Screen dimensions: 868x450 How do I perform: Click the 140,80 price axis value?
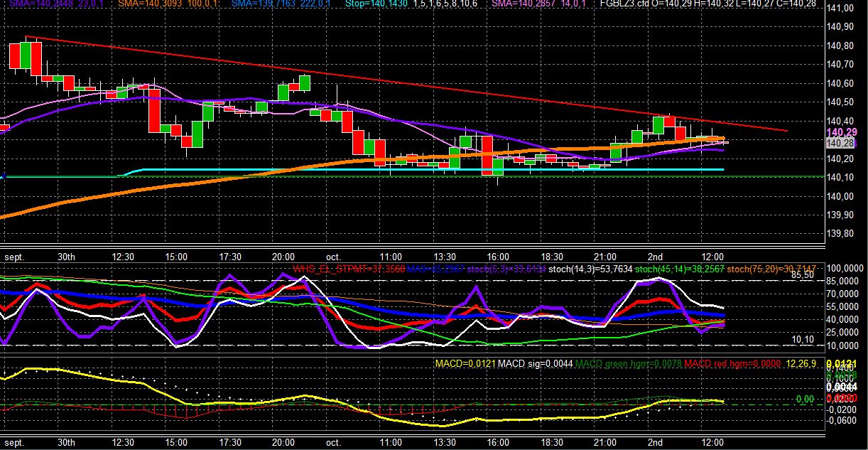click(x=841, y=46)
